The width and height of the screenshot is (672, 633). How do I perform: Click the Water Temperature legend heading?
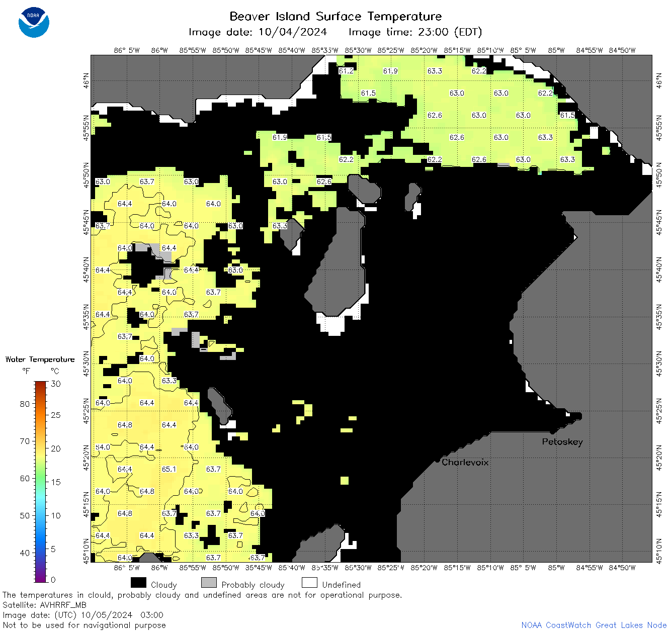(x=40, y=359)
